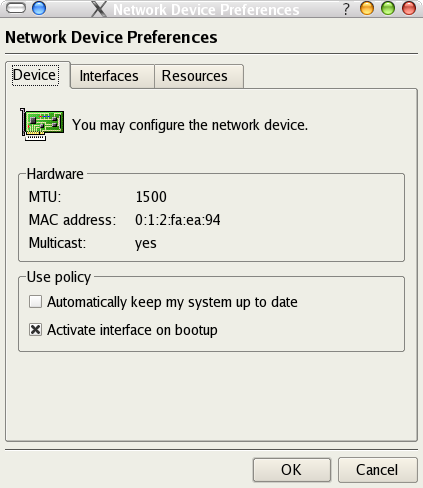Click the blue sticky pin button

(39, 8)
